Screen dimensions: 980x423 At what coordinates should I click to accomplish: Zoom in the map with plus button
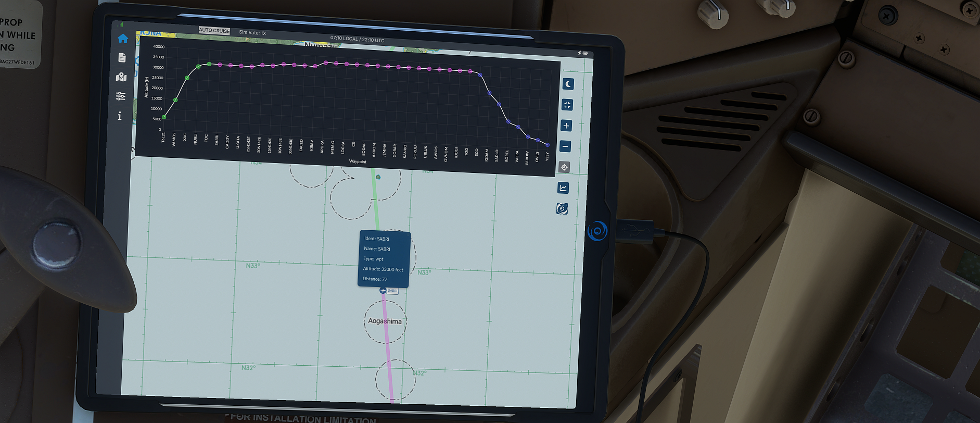pyautogui.click(x=566, y=126)
